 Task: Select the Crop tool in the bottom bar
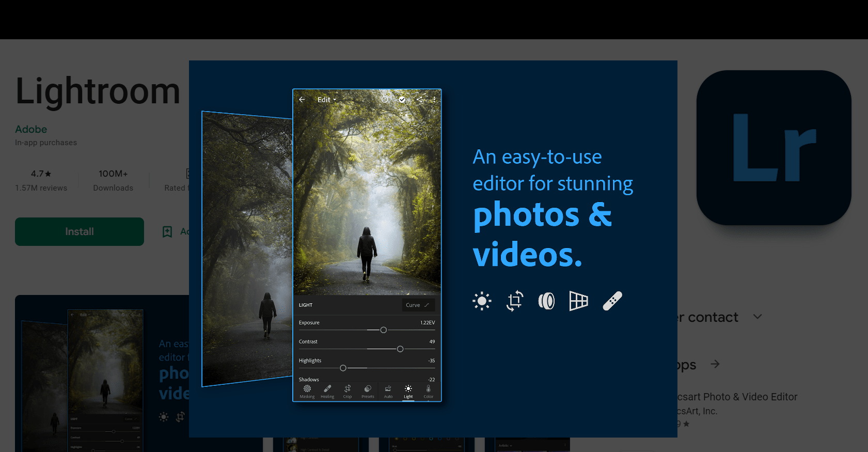click(x=348, y=392)
